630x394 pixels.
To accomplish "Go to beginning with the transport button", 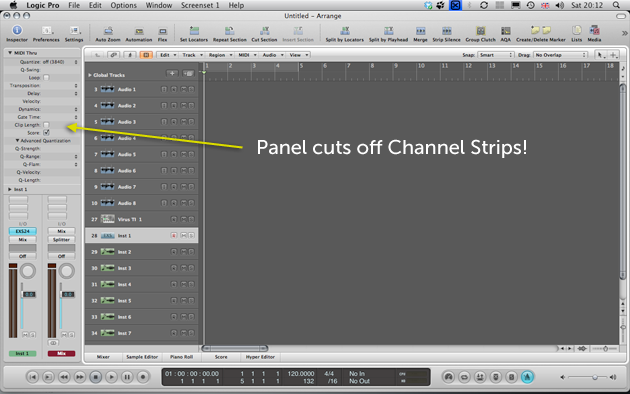I will (x=33, y=377).
